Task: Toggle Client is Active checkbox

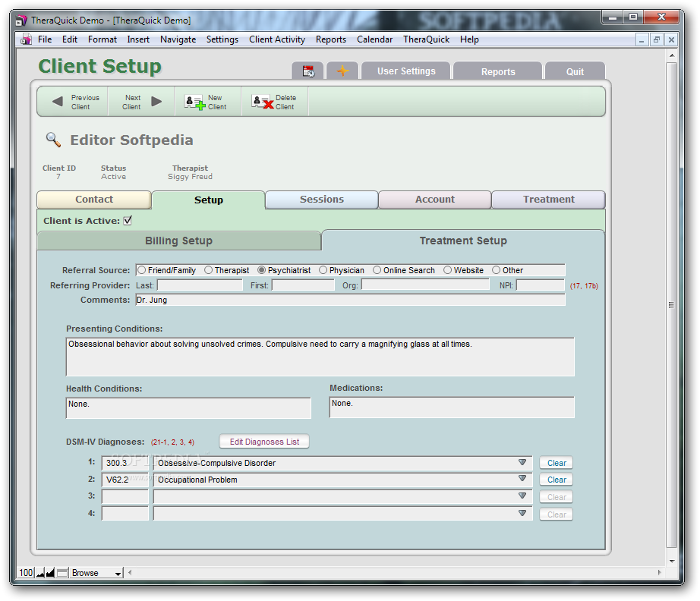Action: pos(128,220)
